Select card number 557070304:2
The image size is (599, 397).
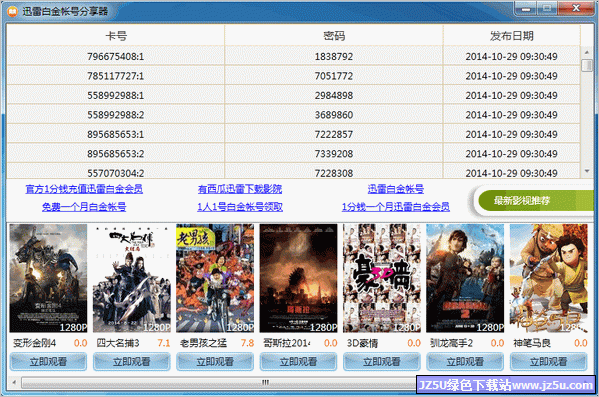pos(116,173)
